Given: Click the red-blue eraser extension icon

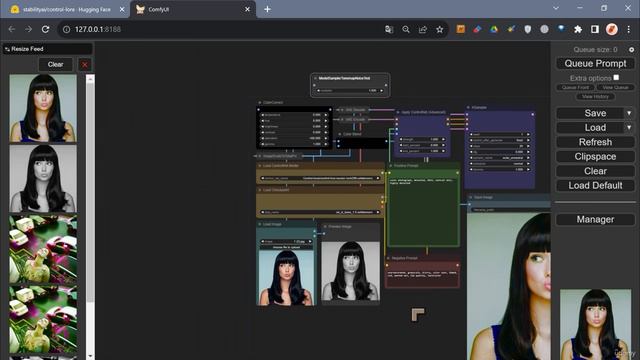Looking at the screenshot, I should point(477,29).
